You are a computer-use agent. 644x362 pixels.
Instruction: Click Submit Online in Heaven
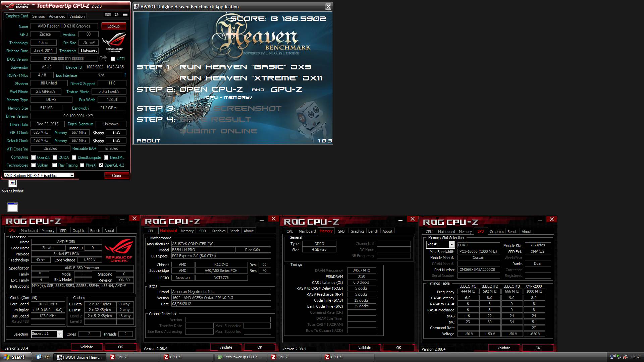[x=218, y=131]
